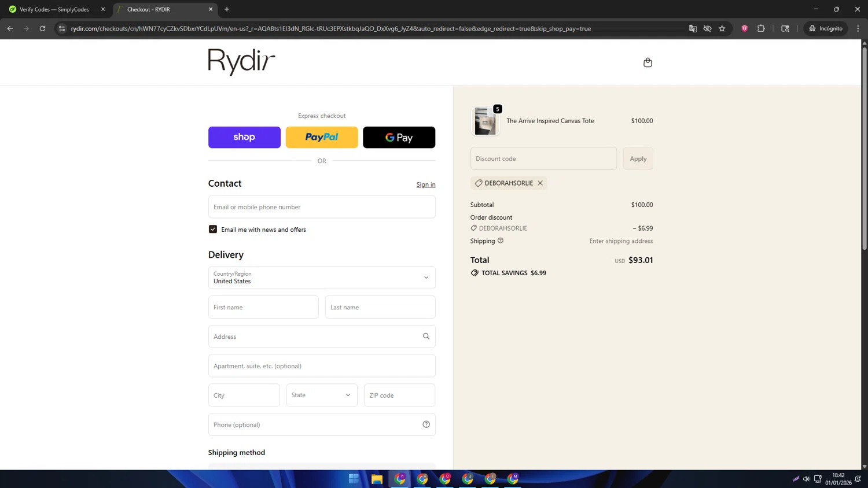This screenshot has height=488, width=868.
Task: Select Google Pay express checkout
Action: point(399,137)
